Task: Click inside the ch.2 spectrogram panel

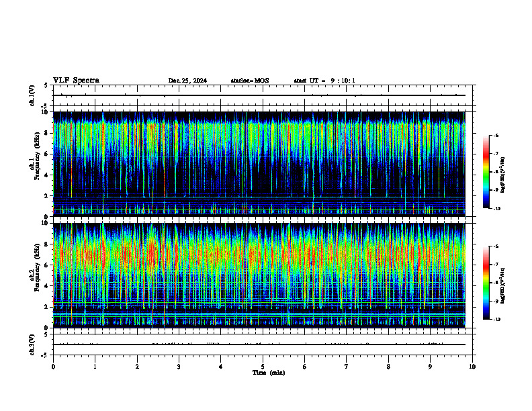Action: (259, 275)
